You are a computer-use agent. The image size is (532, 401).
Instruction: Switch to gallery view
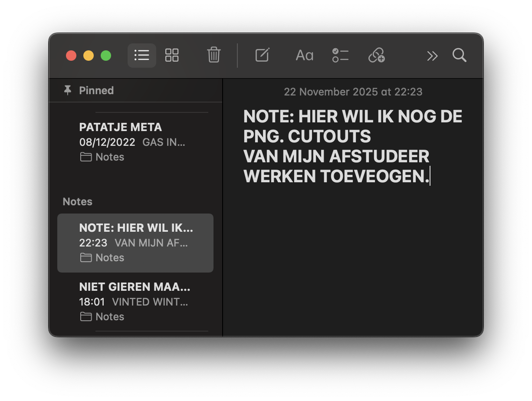click(172, 56)
